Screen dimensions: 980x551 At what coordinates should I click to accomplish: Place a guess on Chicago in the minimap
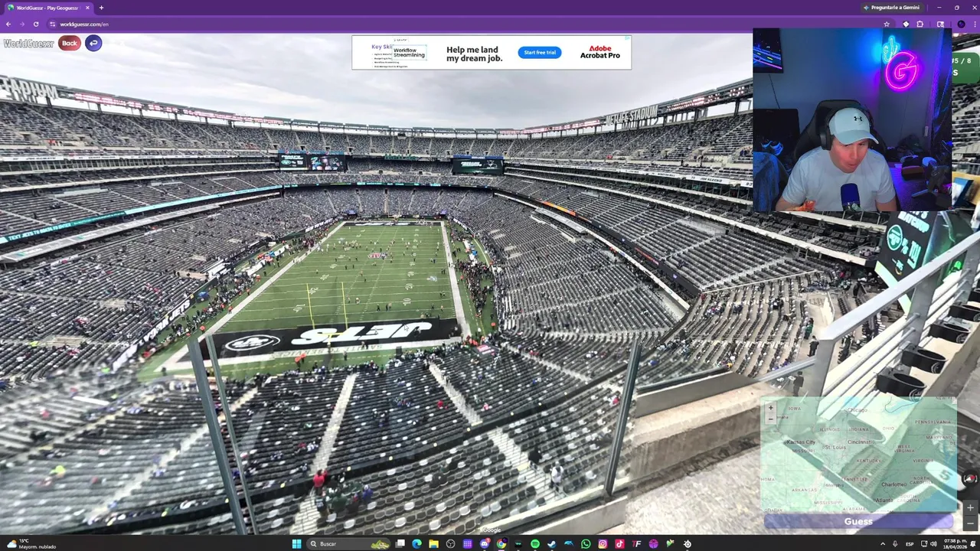tap(857, 410)
